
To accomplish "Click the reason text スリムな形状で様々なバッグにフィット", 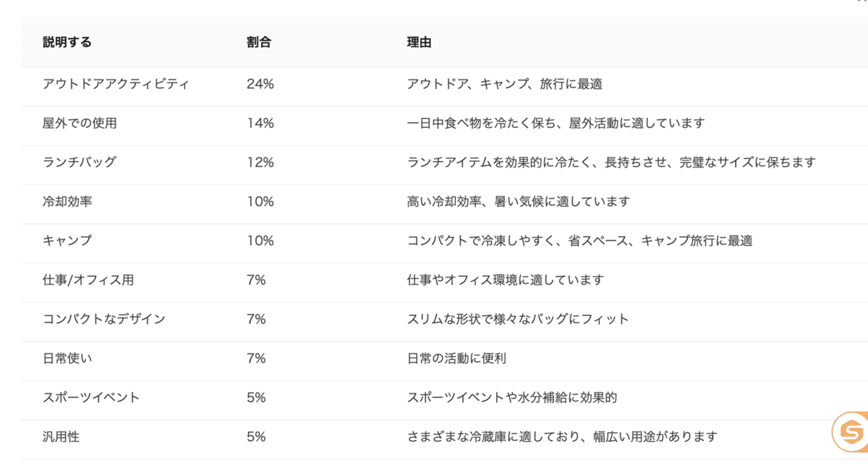I will 518,319.
